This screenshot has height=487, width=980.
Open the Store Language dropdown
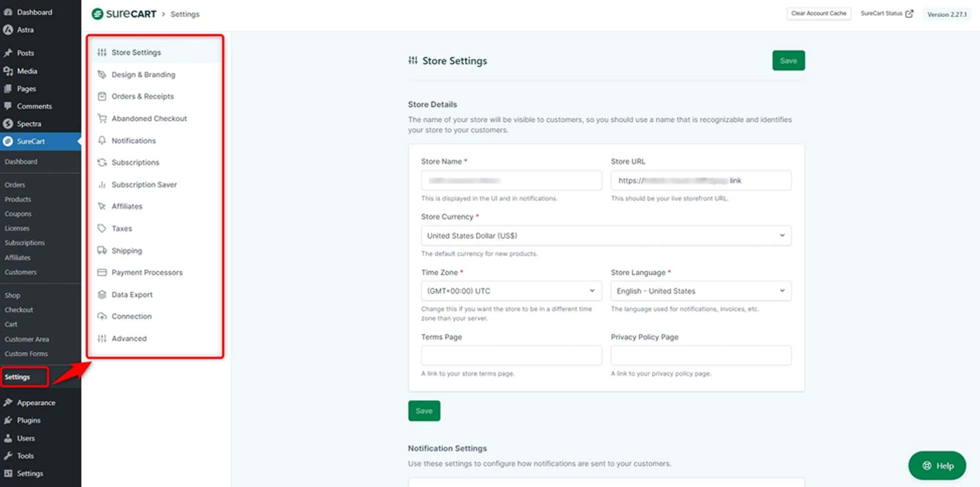coord(700,290)
